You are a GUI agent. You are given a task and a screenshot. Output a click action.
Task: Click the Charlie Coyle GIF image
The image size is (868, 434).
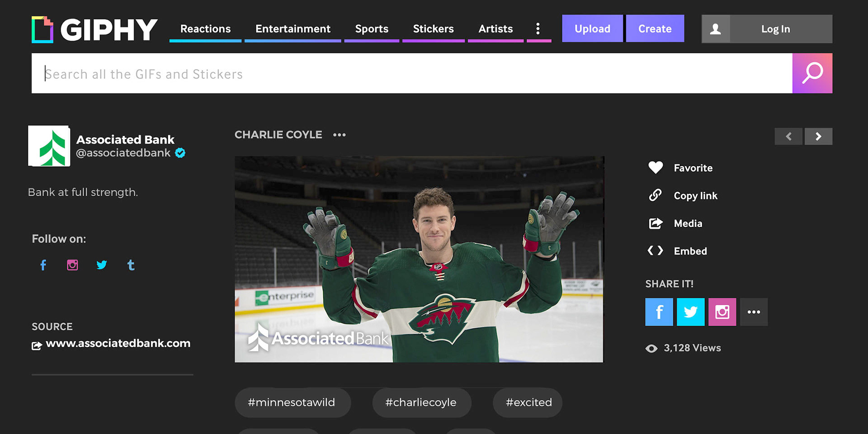tap(419, 259)
